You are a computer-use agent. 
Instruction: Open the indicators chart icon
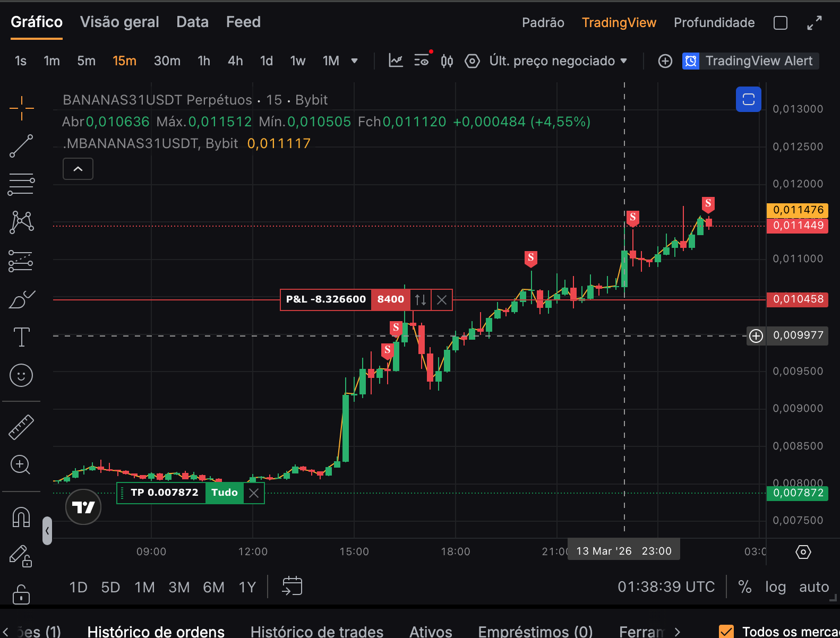[396, 61]
